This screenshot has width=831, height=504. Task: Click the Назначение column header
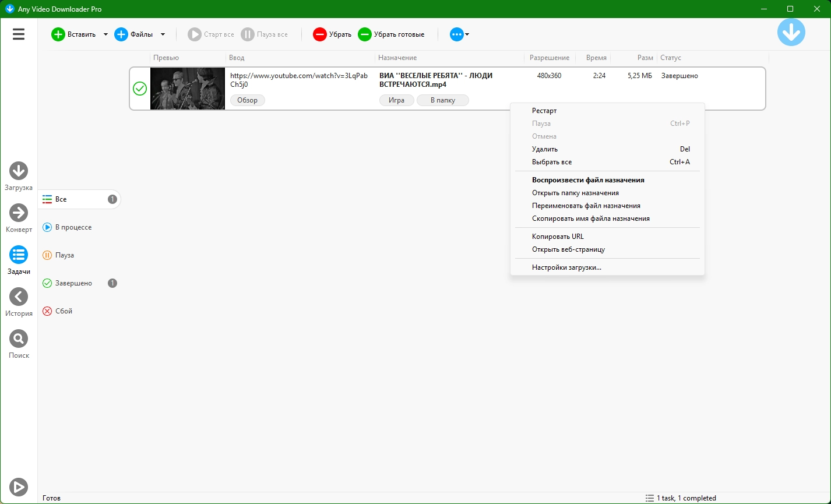pyautogui.click(x=449, y=58)
